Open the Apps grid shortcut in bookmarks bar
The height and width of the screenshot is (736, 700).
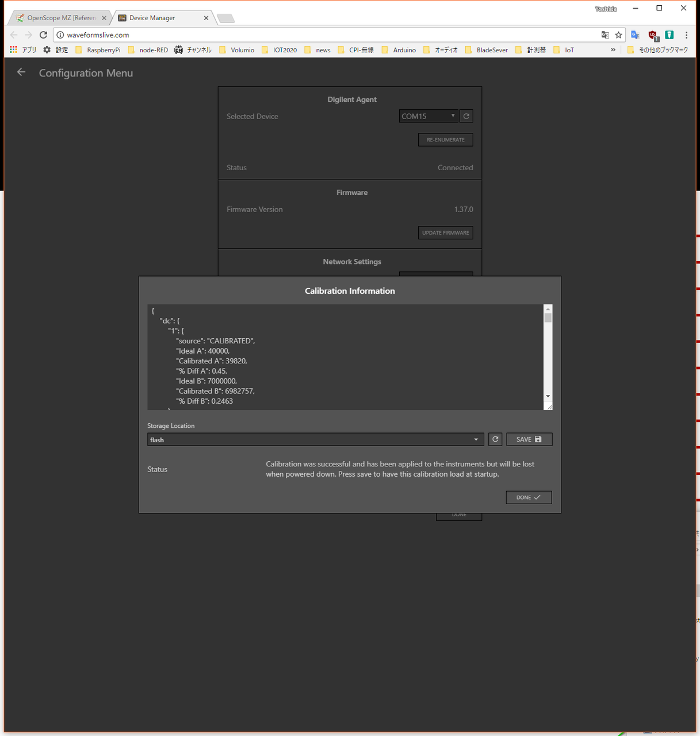[x=13, y=50]
